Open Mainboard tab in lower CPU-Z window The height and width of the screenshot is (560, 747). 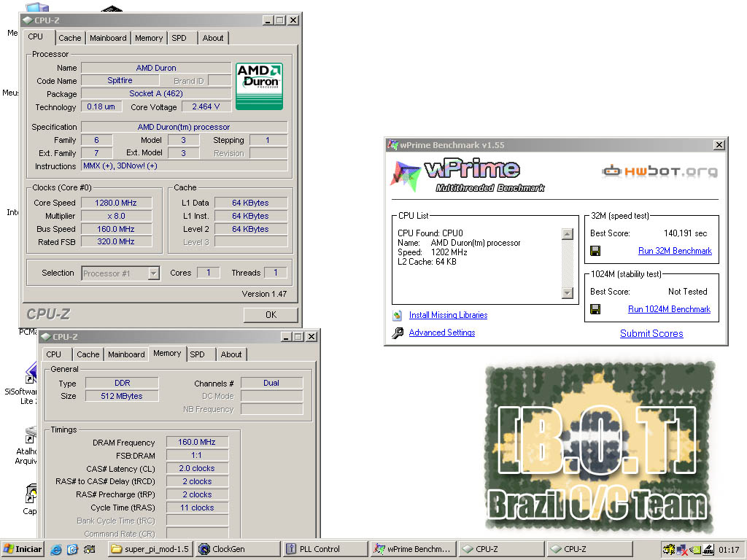tap(126, 354)
